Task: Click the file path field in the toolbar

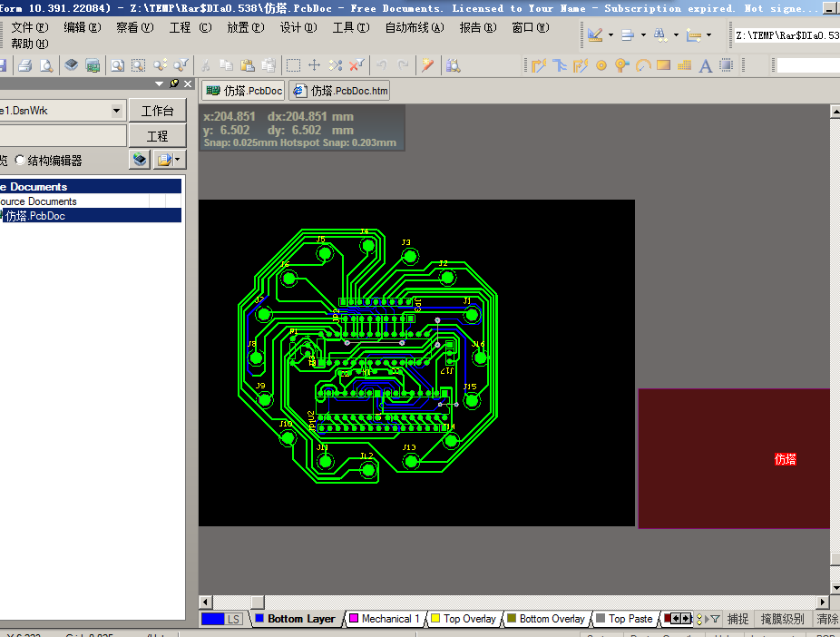Action: [786, 35]
